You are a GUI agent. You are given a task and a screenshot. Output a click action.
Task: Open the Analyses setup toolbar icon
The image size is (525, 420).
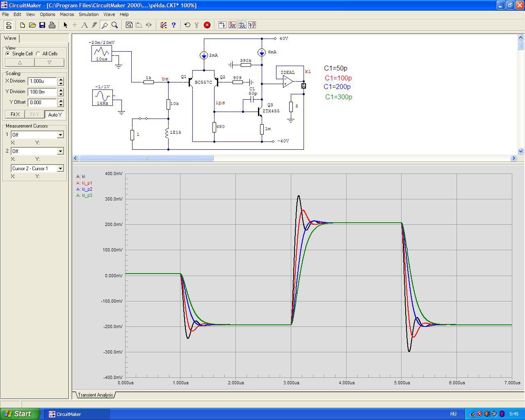tap(164, 25)
